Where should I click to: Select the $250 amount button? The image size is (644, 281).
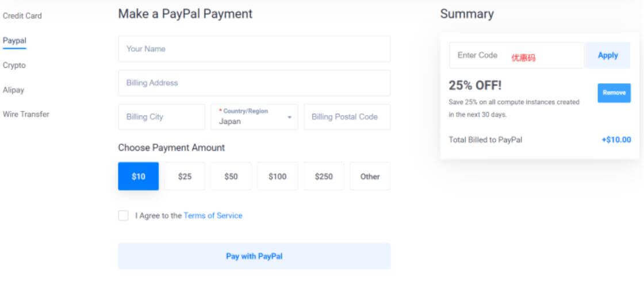[x=324, y=176]
